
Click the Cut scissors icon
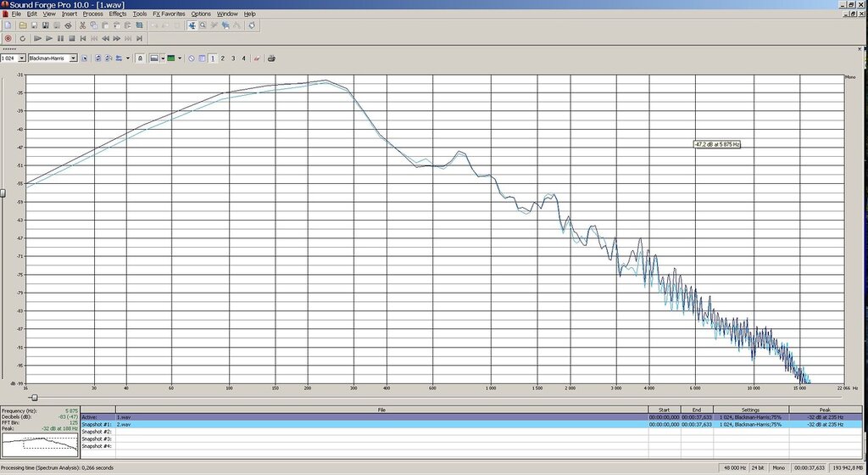pos(82,25)
